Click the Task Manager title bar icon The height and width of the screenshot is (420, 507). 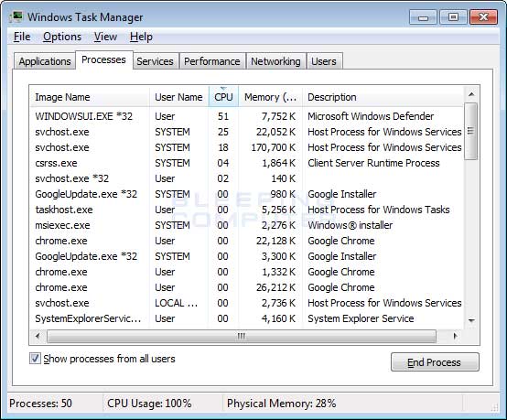(x=16, y=16)
